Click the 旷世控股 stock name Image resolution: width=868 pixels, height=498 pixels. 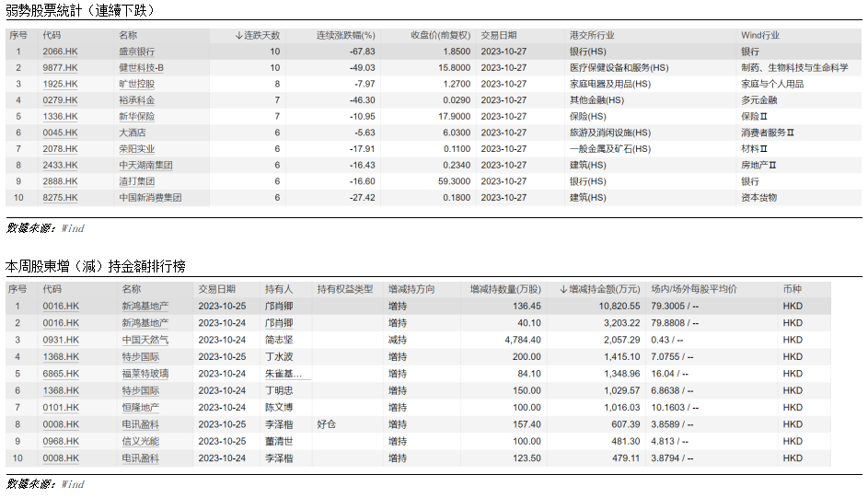pos(137,84)
